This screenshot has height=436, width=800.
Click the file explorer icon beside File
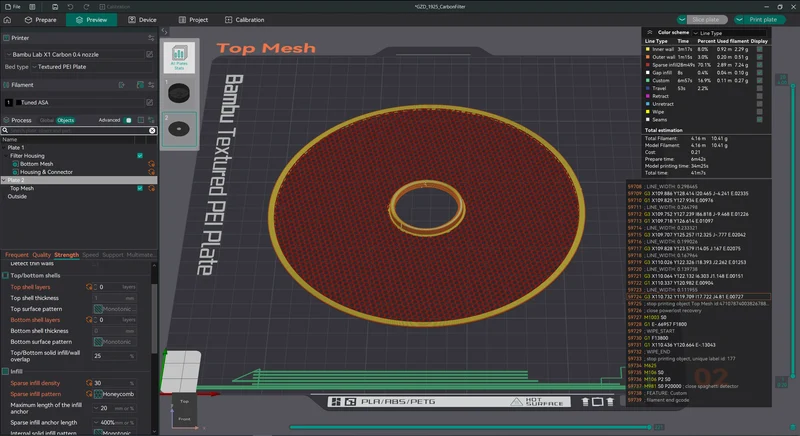click(x=32, y=7)
